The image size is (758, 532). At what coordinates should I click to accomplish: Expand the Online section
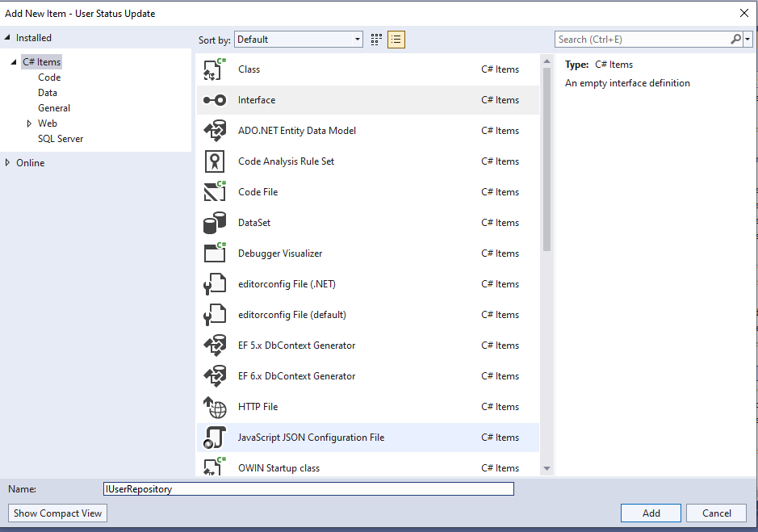[7, 162]
